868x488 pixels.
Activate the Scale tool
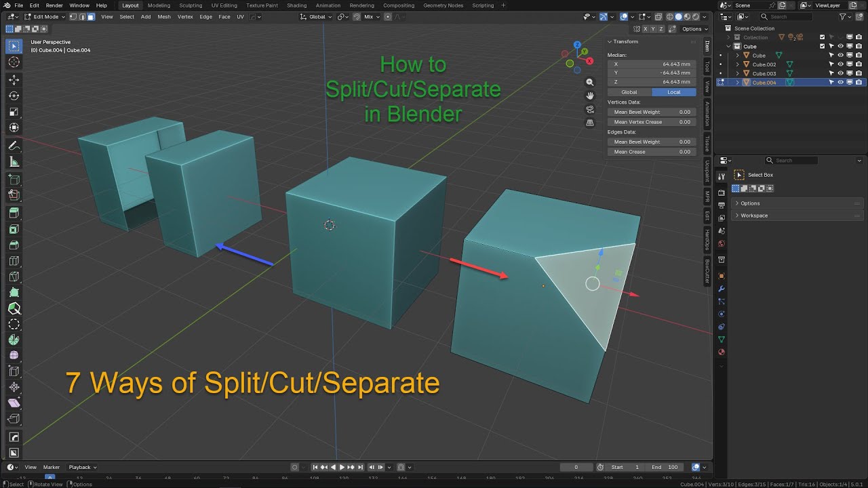[x=14, y=112]
